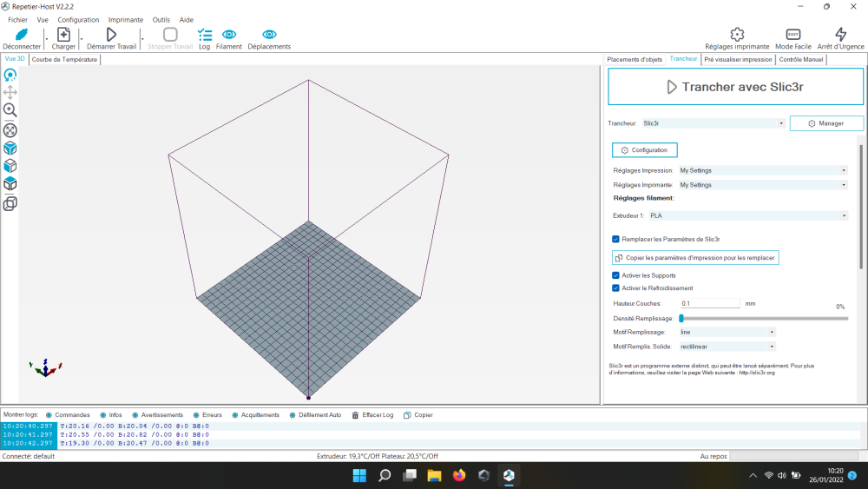
Task: Open the Vue menu
Action: (x=43, y=20)
